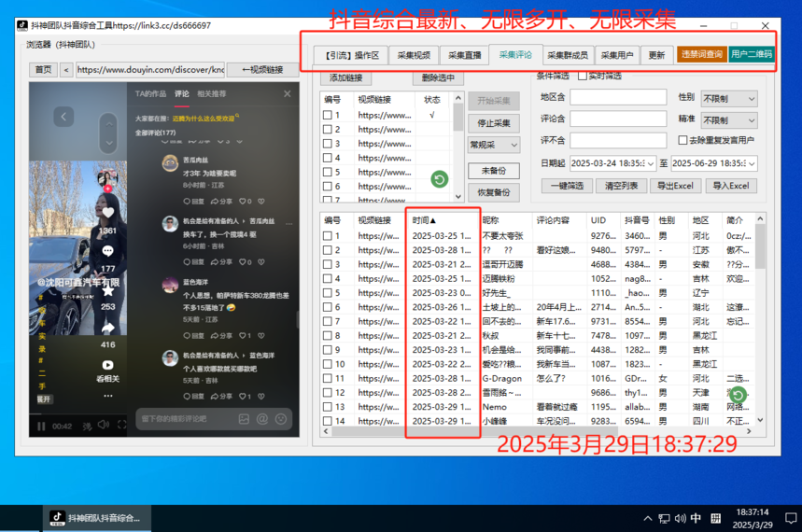Click 停止采集 button
This screenshot has height=532, width=802.
[494, 123]
